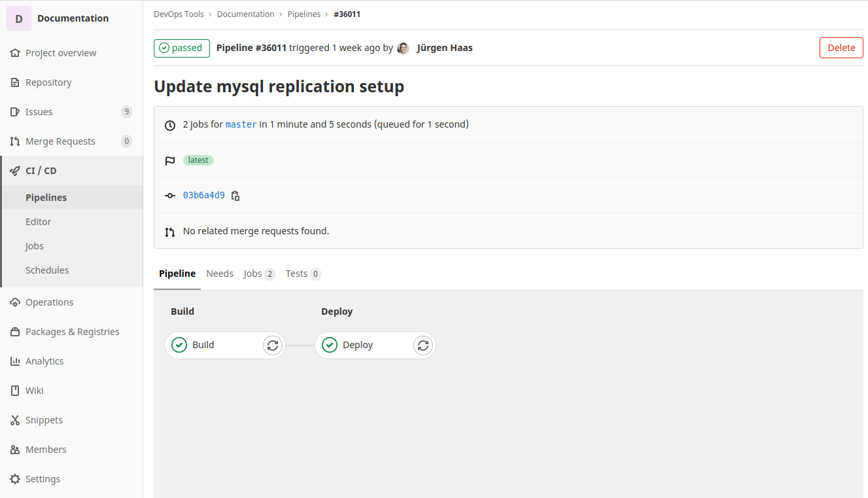Open the master branch link
The image size is (868, 498).
coord(241,124)
